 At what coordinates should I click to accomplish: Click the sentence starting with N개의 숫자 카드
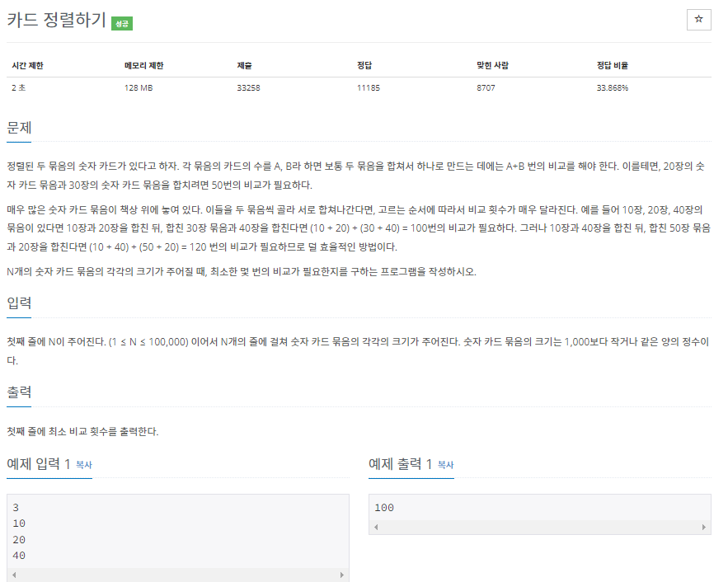(x=242, y=271)
